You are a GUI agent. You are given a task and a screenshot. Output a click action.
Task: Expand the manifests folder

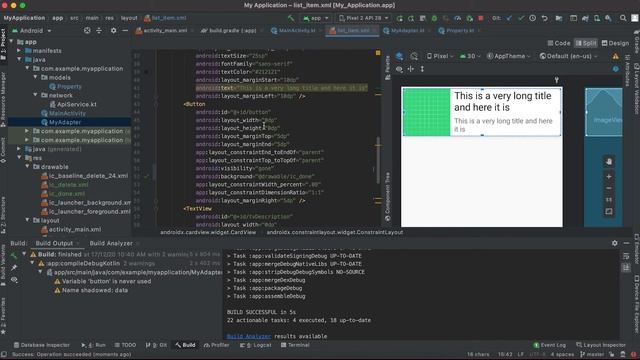pyautogui.click(x=19, y=51)
